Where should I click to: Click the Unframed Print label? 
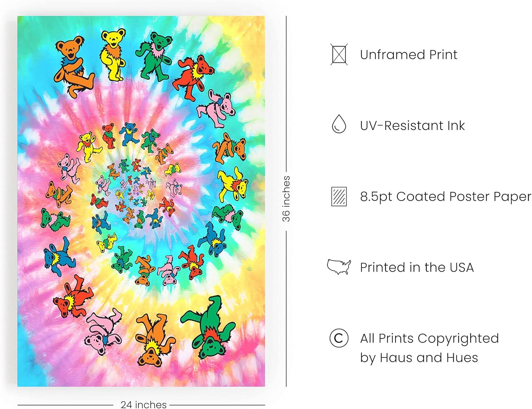[409, 55]
